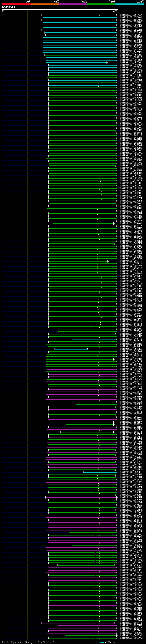The height and width of the screenshot is (644, 146).
Task: Open hit UniRef100_Q9C701
Action: (131, 17)
